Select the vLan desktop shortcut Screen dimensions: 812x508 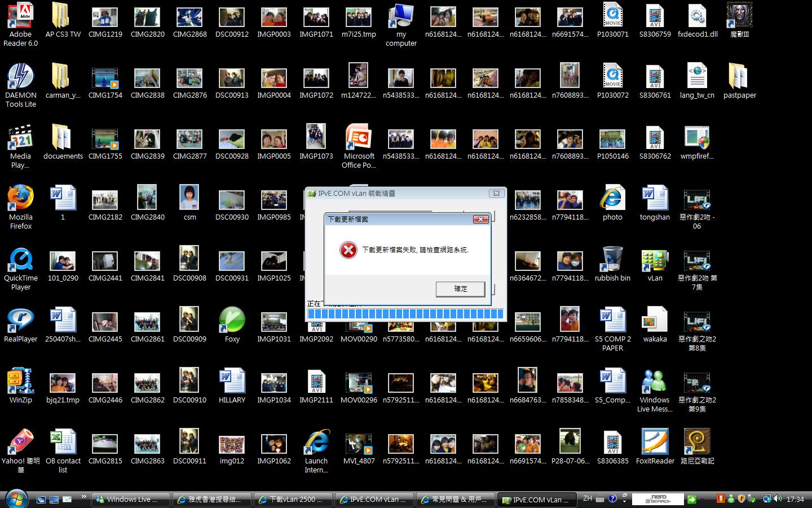[x=655, y=265]
